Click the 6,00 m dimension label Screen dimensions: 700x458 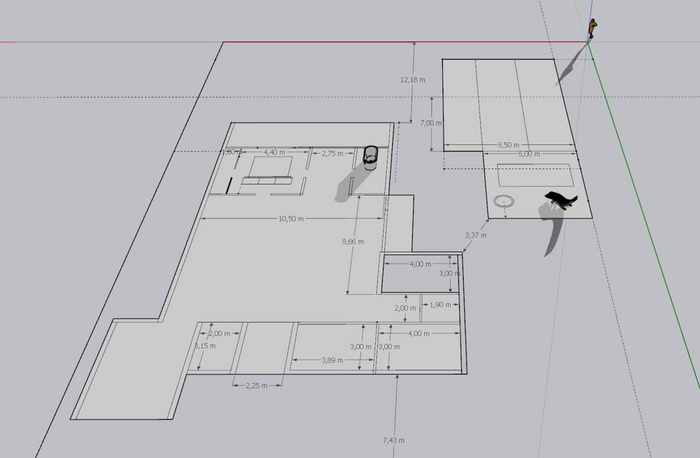pos(529,154)
